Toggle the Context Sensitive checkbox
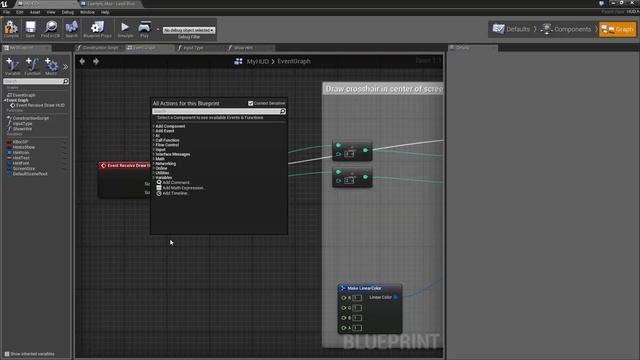The image size is (640, 360). 251,103
